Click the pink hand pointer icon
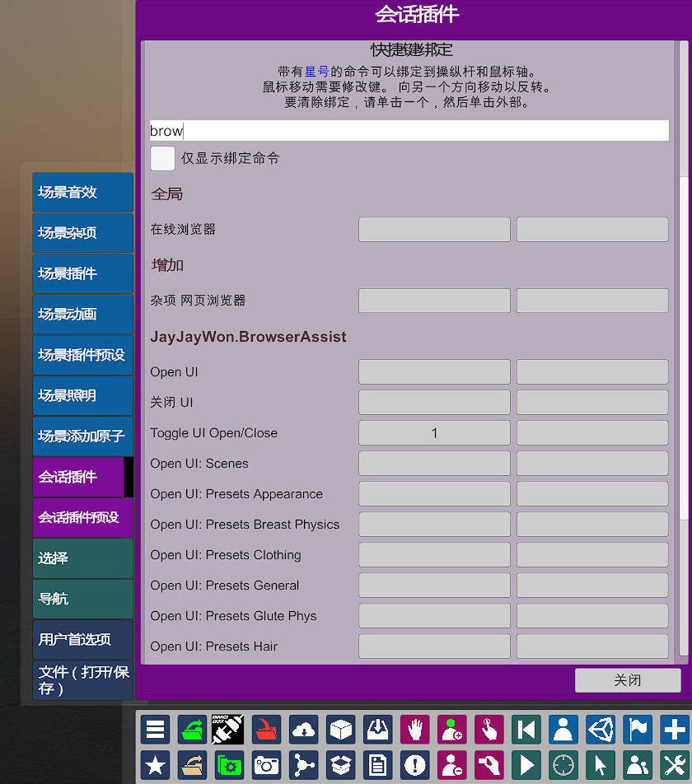The image size is (692, 784). (x=489, y=730)
